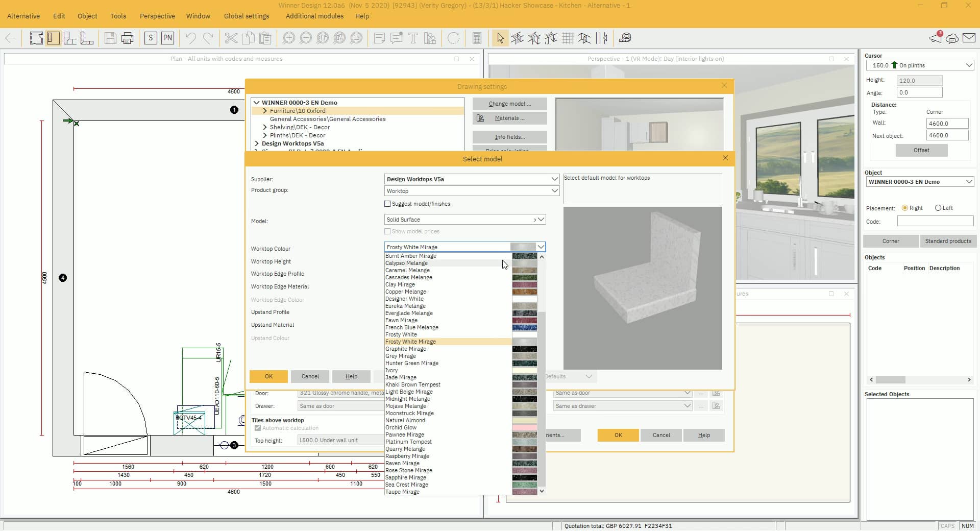Open the Global settings menu
The height and width of the screenshot is (531, 980).
246,16
